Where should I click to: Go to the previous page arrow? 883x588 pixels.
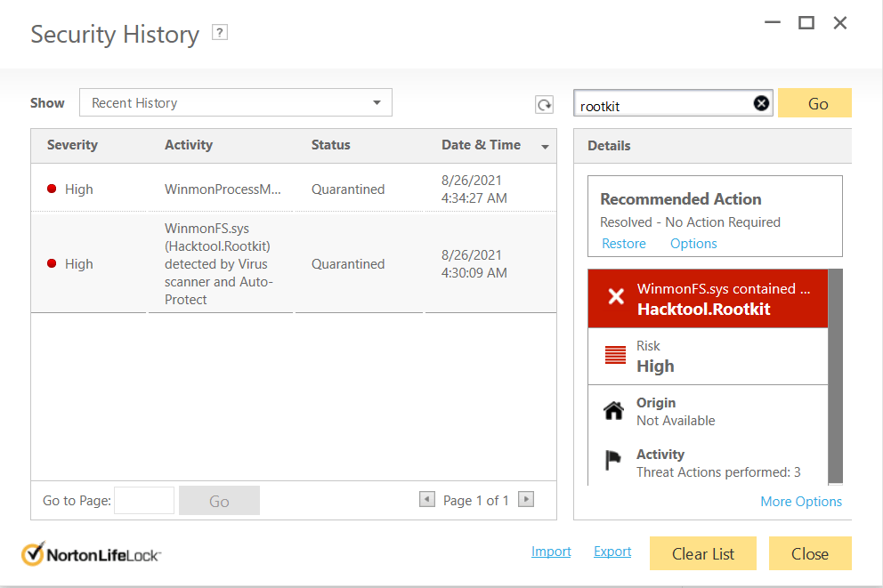click(427, 500)
